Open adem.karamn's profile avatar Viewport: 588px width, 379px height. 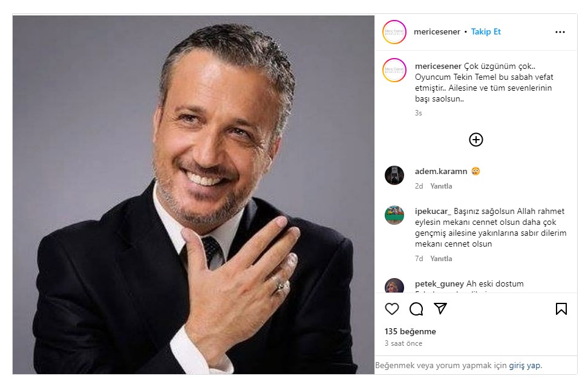click(x=394, y=175)
